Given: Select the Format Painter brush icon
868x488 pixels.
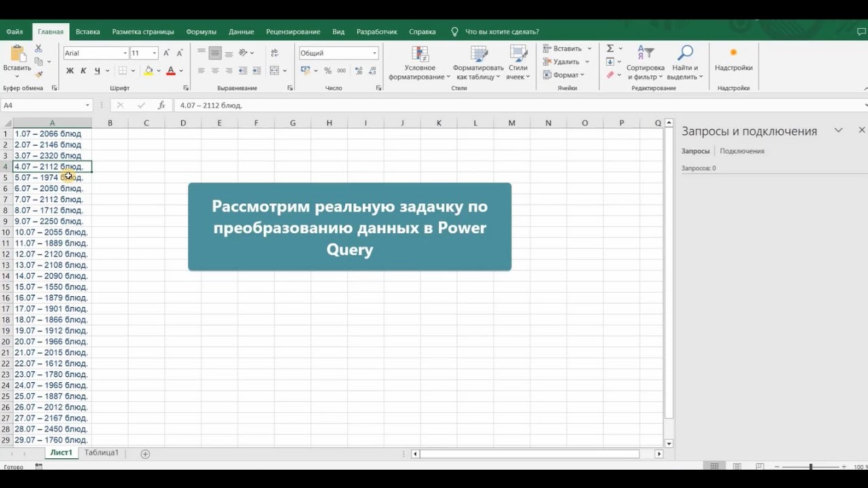Looking at the screenshot, I should [39, 74].
